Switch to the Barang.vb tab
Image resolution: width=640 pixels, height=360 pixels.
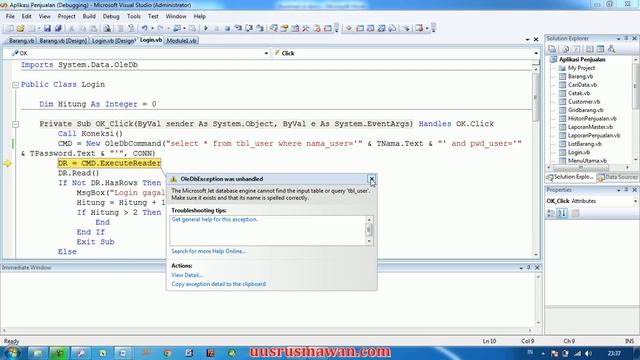[21, 41]
